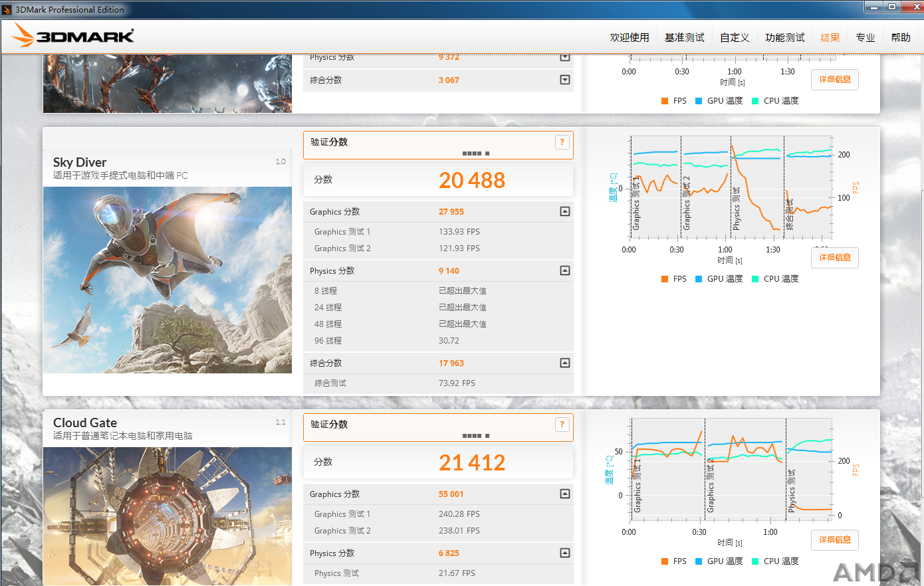Collapse Cloud Gate Graphics 分数 section
The image size is (924, 586).
565,494
